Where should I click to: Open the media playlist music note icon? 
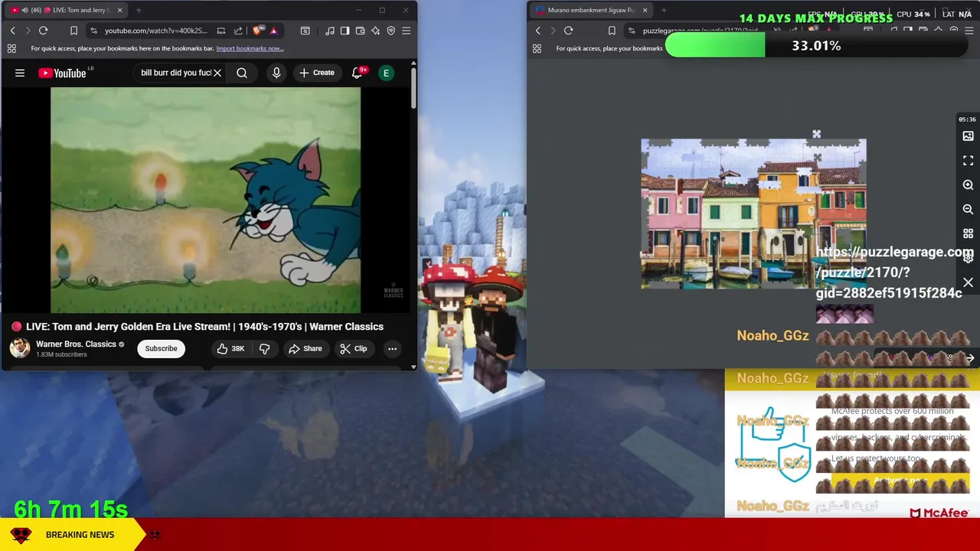click(329, 31)
